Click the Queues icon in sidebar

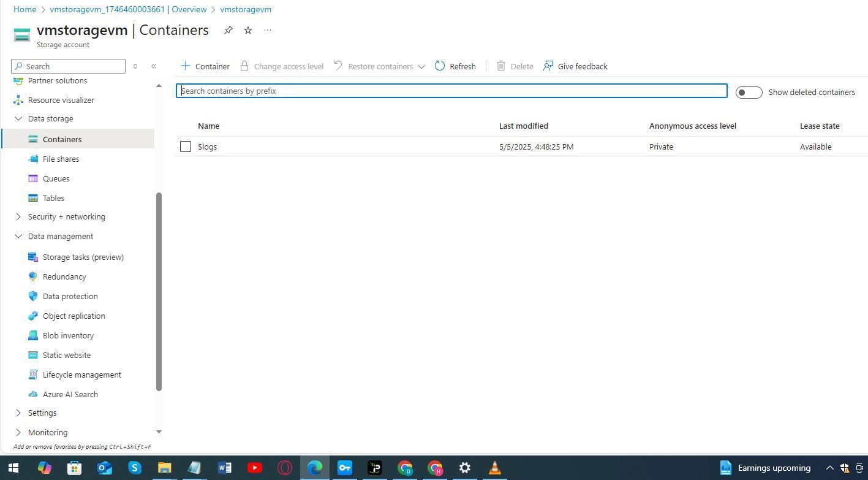click(x=33, y=178)
